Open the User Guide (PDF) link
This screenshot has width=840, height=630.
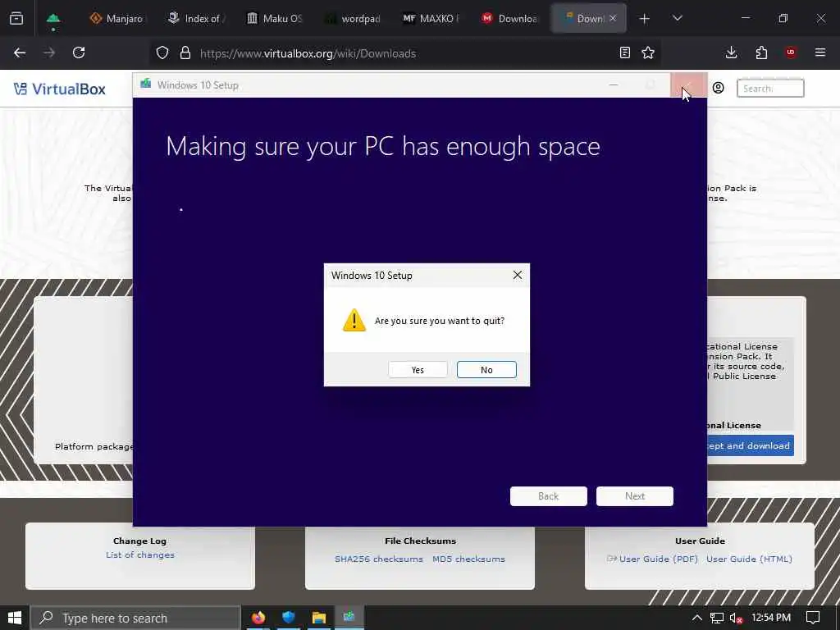[659, 559]
